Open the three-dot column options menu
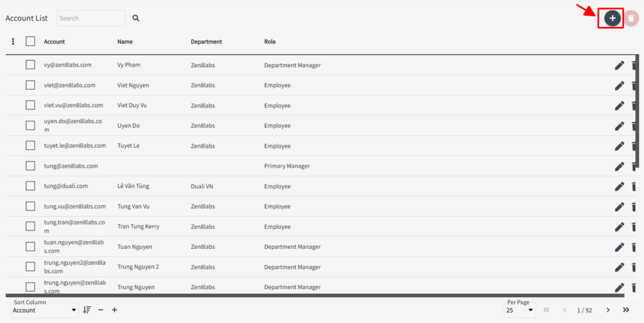The height and width of the screenshot is (323, 644). (13, 41)
